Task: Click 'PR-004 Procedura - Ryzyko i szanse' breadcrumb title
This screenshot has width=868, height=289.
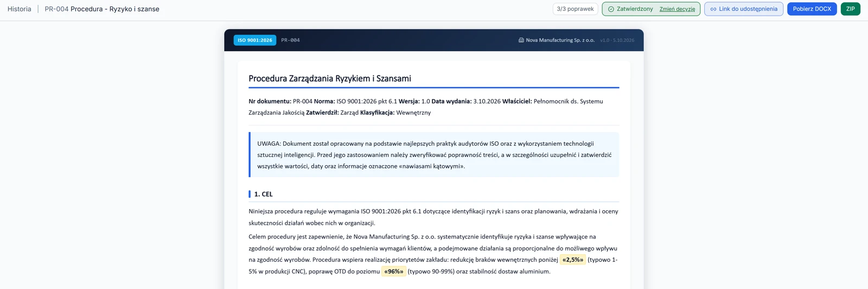Action: pyautogui.click(x=102, y=9)
